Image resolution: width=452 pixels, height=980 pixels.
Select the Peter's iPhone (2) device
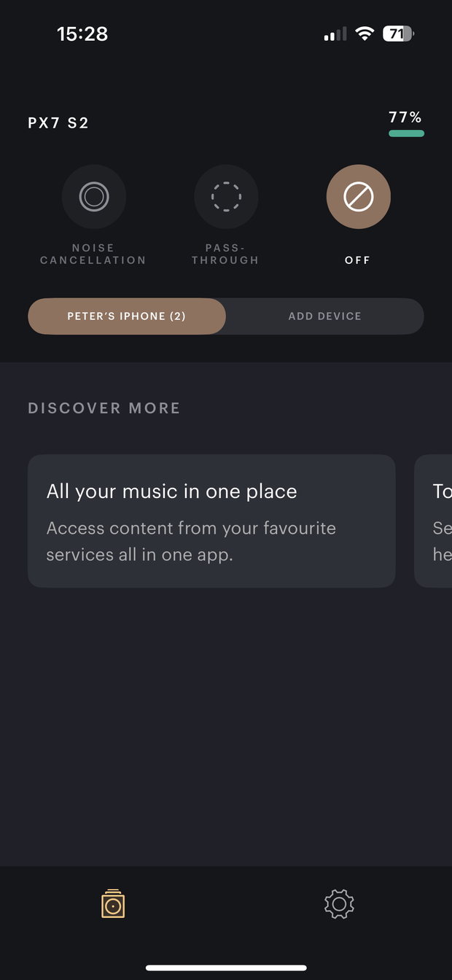(127, 316)
